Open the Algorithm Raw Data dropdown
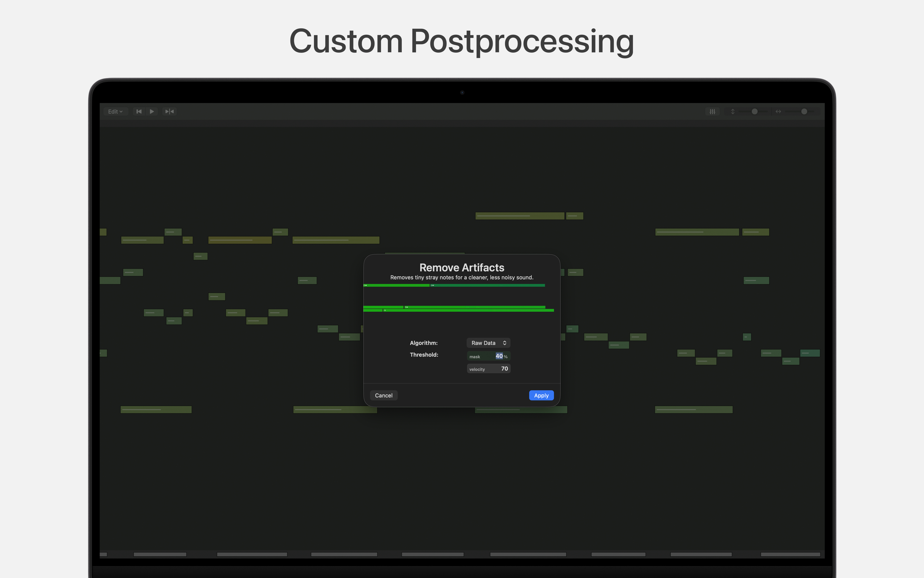The image size is (924, 578). [488, 343]
